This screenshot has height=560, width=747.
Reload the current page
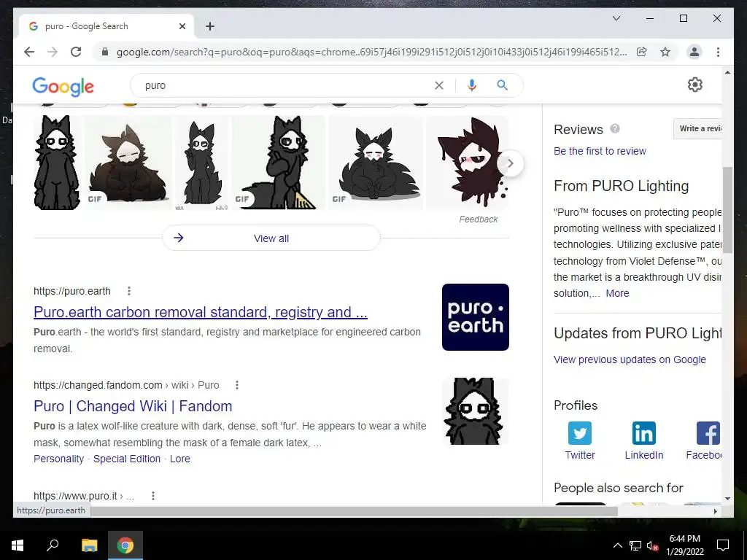pyautogui.click(x=76, y=52)
